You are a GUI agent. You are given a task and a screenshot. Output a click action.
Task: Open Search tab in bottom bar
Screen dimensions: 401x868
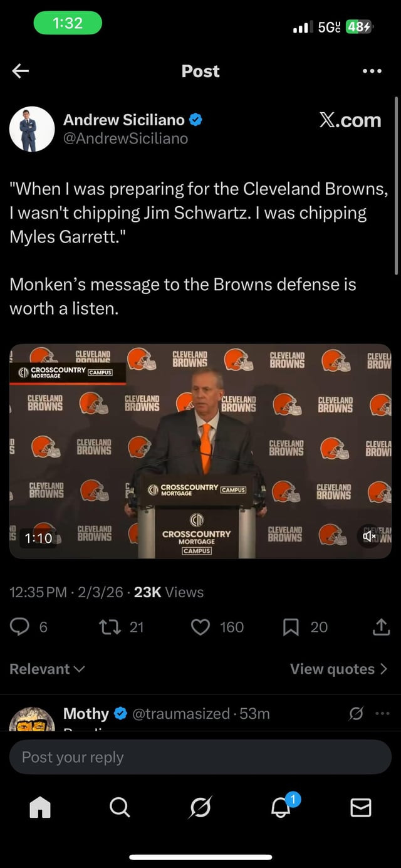[x=120, y=807]
